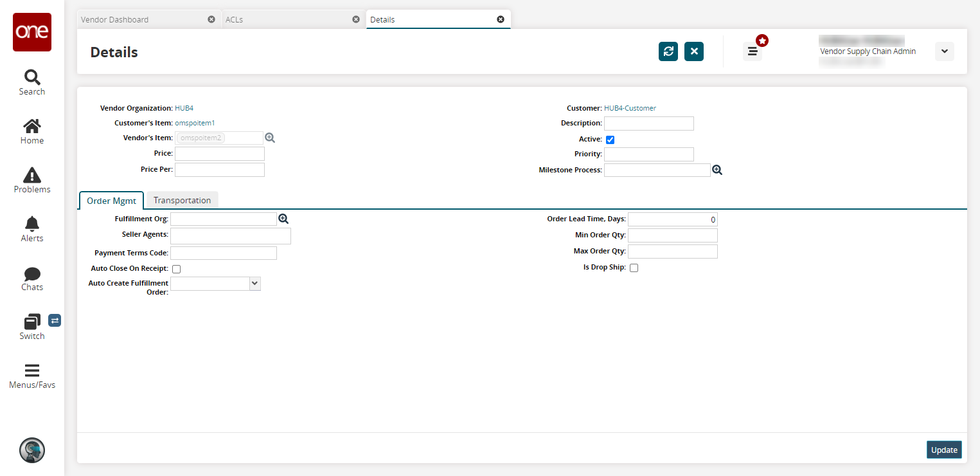Open the omspoitem1 customer item link
The height and width of the screenshot is (476, 980).
click(195, 123)
